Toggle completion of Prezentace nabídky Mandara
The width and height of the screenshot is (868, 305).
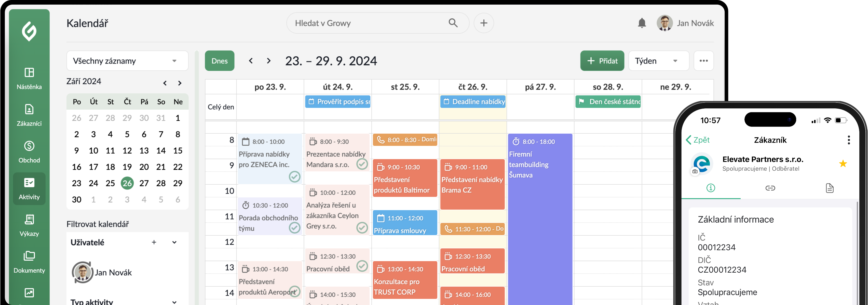(x=362, y=164)
